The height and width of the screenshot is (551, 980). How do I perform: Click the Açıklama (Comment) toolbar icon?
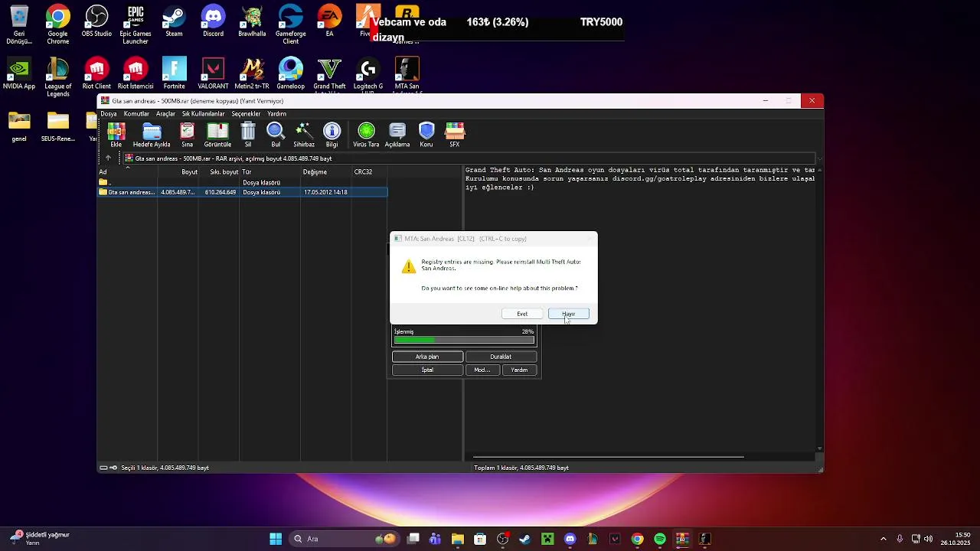(397, 135)
